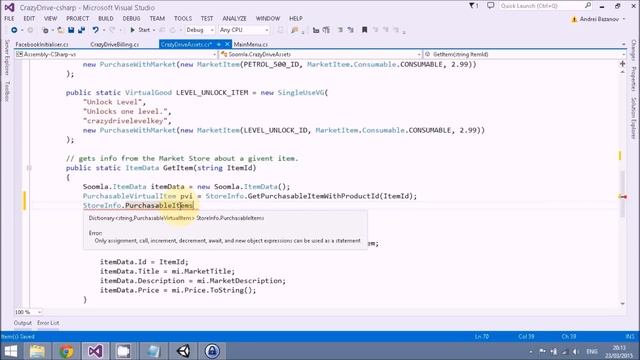Close the CrazyDriveAssets.cs tab
640x360 pixels.
click(x=227, y=44)
